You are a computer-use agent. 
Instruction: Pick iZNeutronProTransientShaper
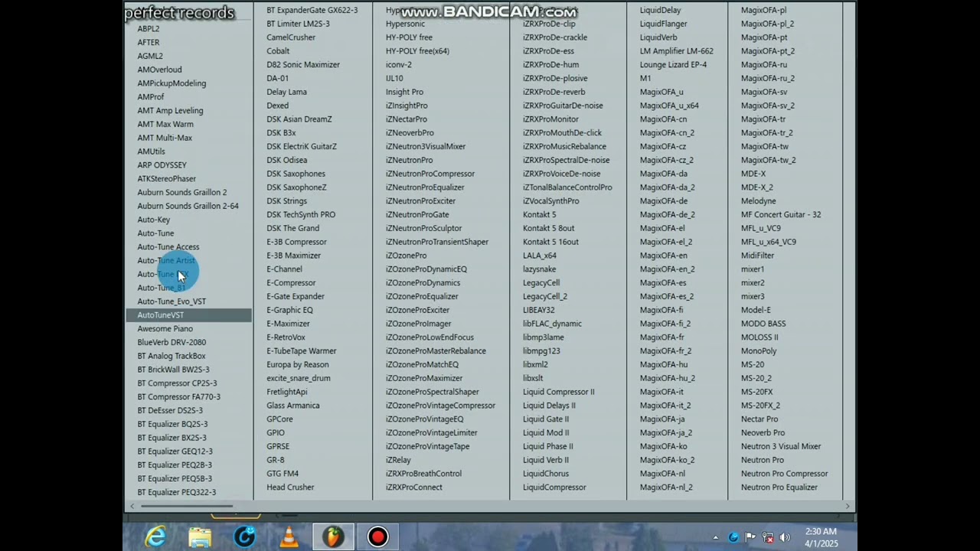pyautogui.click(x=437, y=242)
